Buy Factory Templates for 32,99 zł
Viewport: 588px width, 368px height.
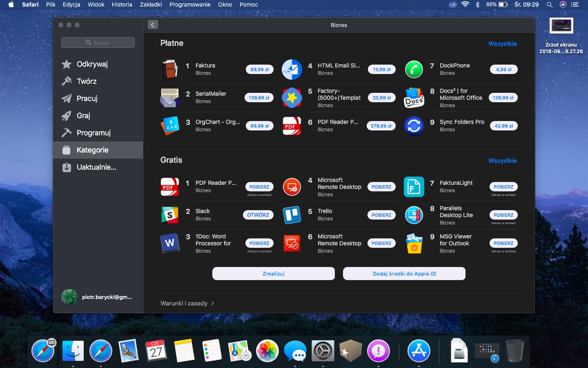coord(382,98)
